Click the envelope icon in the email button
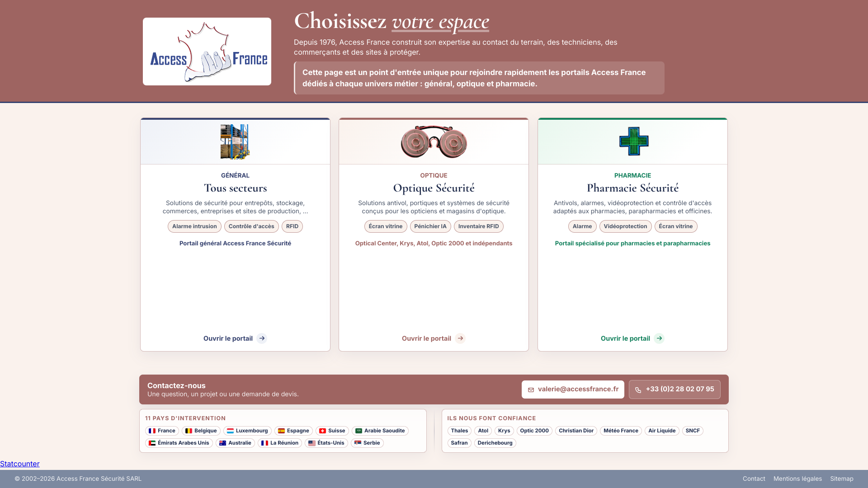 (x=531, y=389)
